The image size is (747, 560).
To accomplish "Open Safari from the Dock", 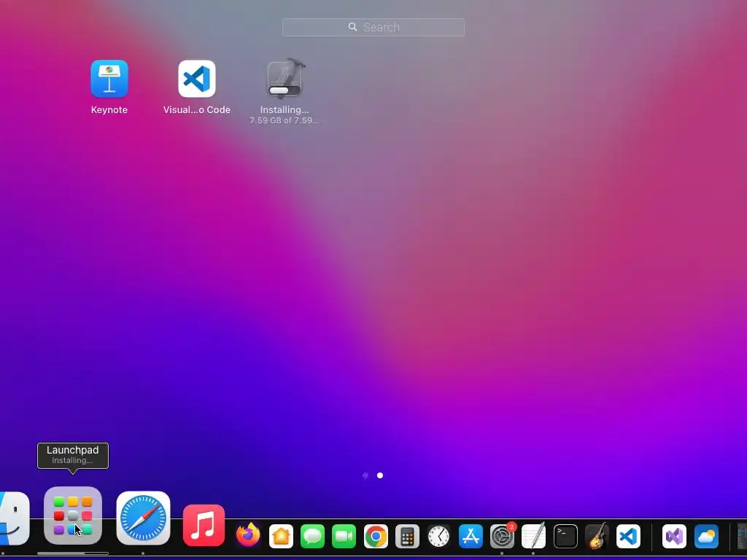I will pyautogui.click(x=144, y=518).
